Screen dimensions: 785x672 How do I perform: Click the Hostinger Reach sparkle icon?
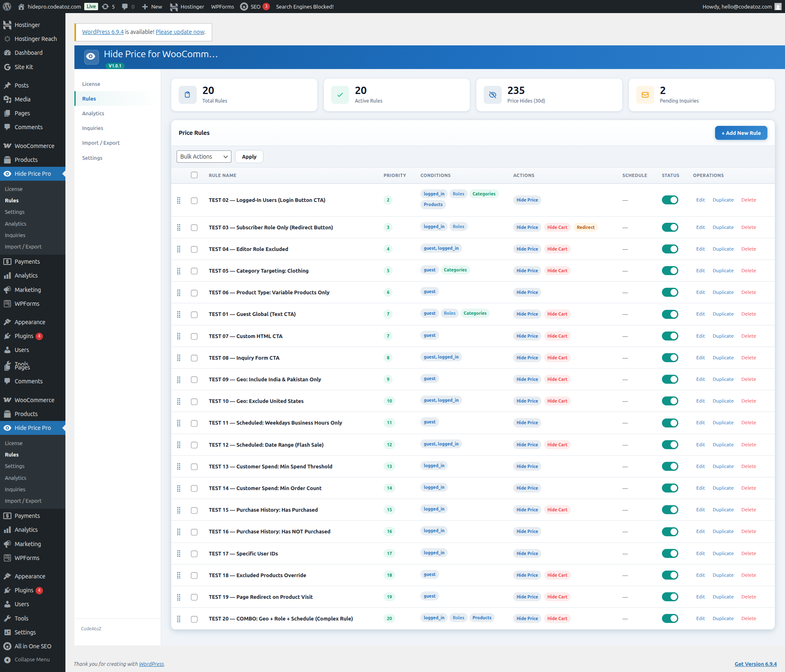pos(7,39)
